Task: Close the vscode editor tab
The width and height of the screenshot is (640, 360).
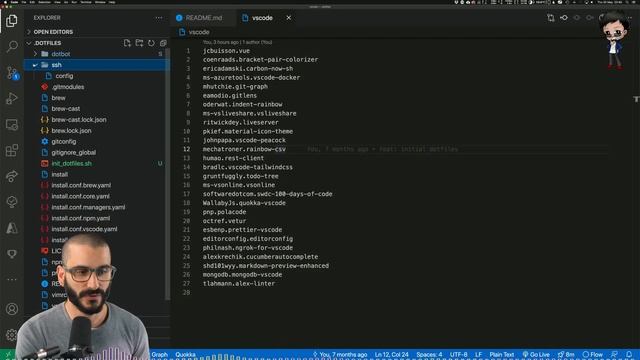Action: (x=289, y=18)
